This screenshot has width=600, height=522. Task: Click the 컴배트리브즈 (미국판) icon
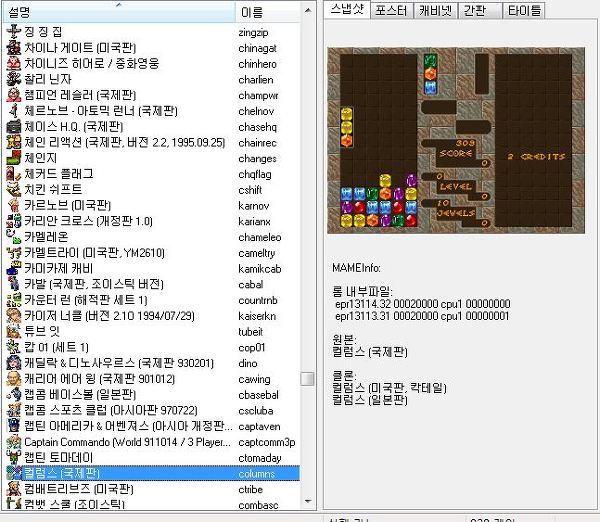(x=14, y=489)
